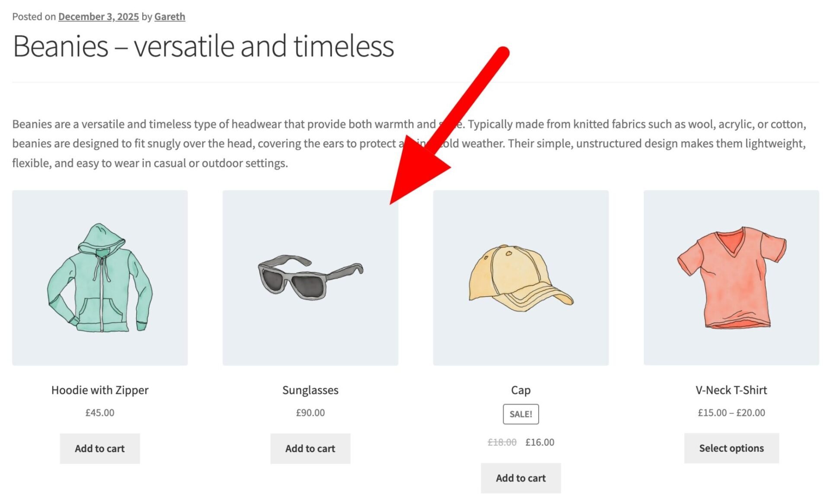Add the Sunglasses to cart

(x=310, y=448)
